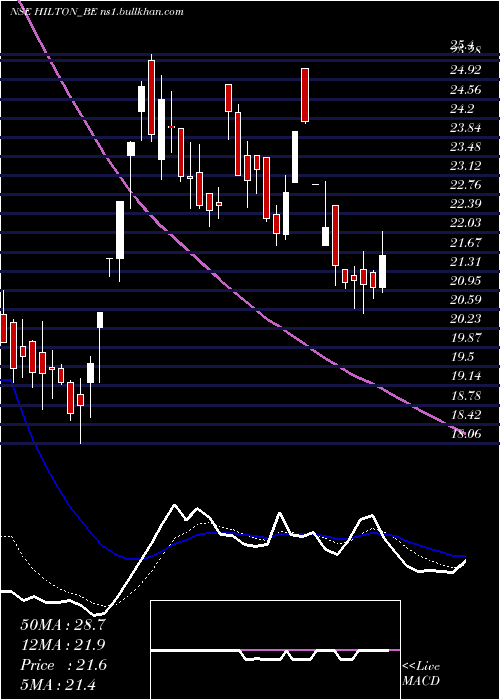Click the 23.48 price axis label
This screenshot has width=500, height=700.
[466, 147]
